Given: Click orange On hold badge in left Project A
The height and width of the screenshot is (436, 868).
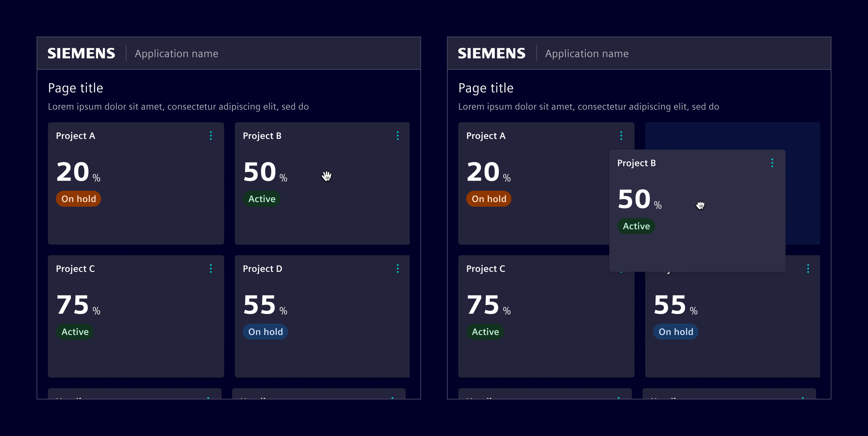Looking at the screenshot, I should [x=78, y=199].
